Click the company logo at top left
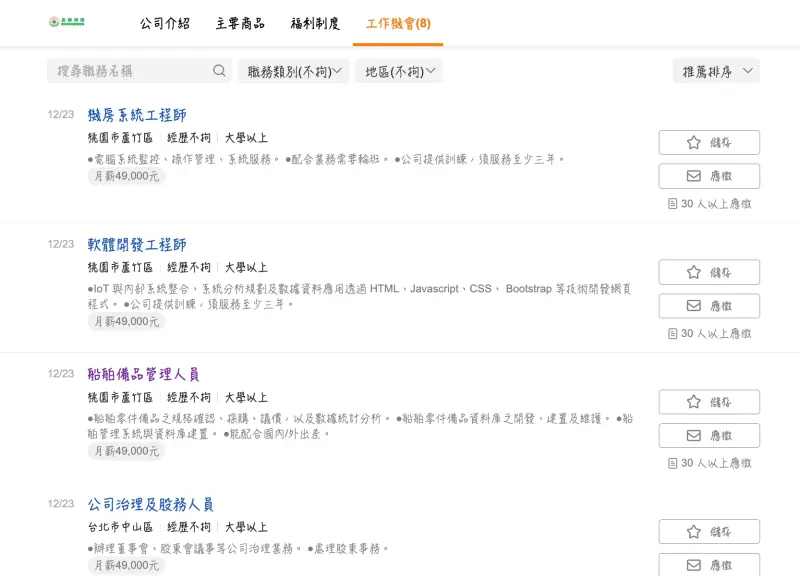The image size is (800, 576). tap(67, 22)
